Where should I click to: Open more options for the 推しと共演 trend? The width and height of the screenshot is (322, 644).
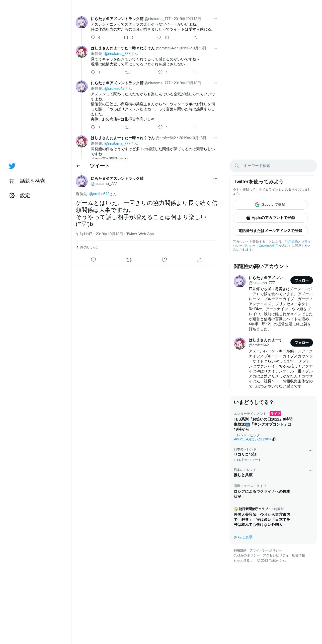(x=310, y=471)
